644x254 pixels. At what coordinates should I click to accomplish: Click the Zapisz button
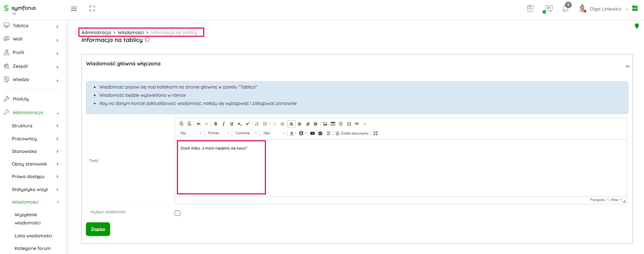pyautogui.click(x=98, y=229)
